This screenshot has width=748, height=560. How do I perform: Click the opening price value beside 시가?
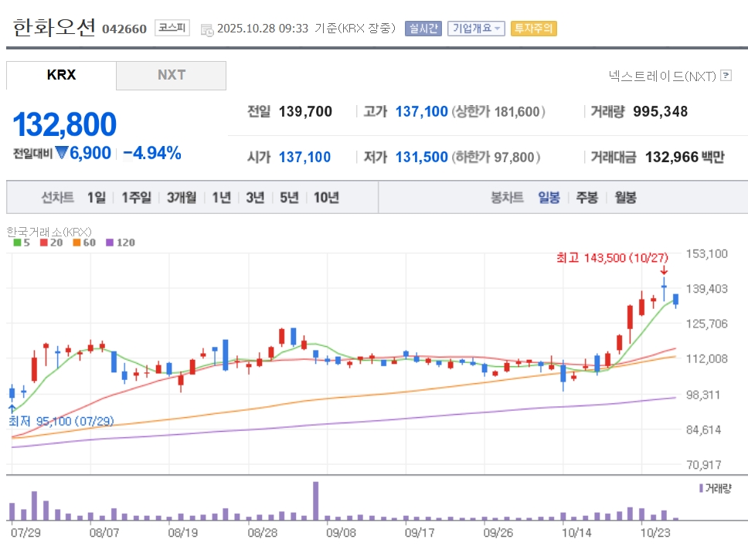[x=304, y=157]
